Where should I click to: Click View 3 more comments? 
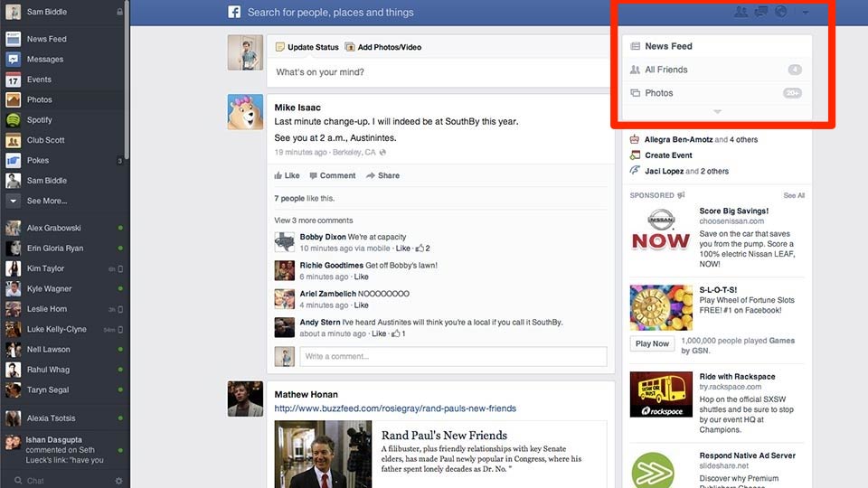314,221
